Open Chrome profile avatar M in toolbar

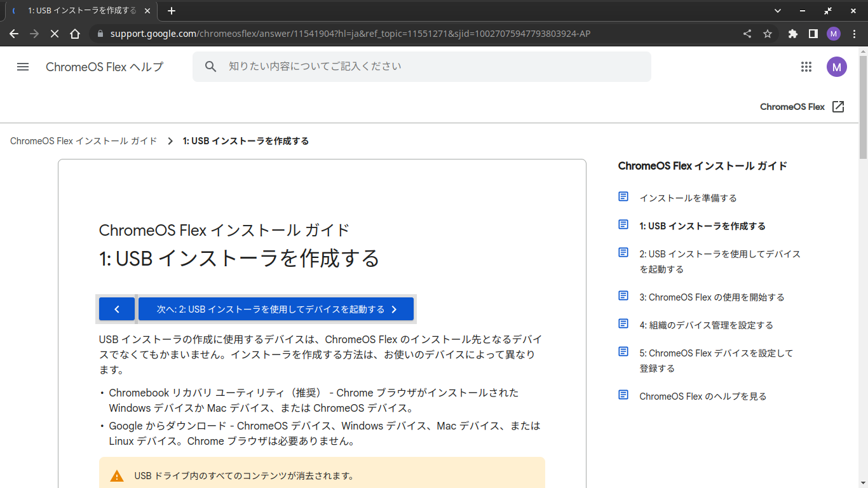coord(834,34)
